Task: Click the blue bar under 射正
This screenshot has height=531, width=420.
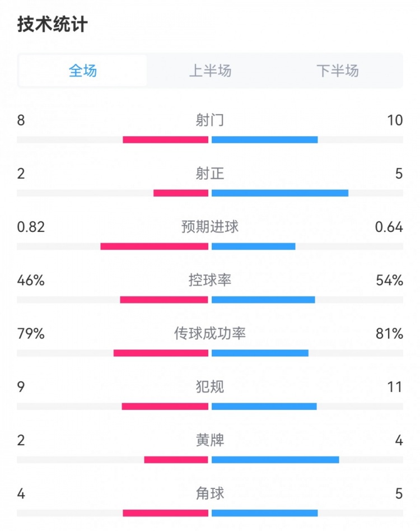Action: tap(280, 193)
